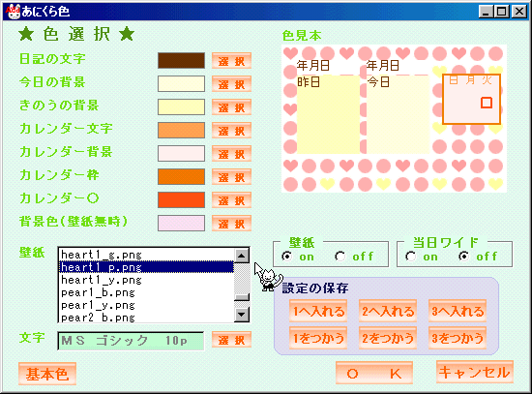This screenshot has height=394, width=532.
Task: Enable 当日ワイド on radio button
Action: tap(410, 257)
